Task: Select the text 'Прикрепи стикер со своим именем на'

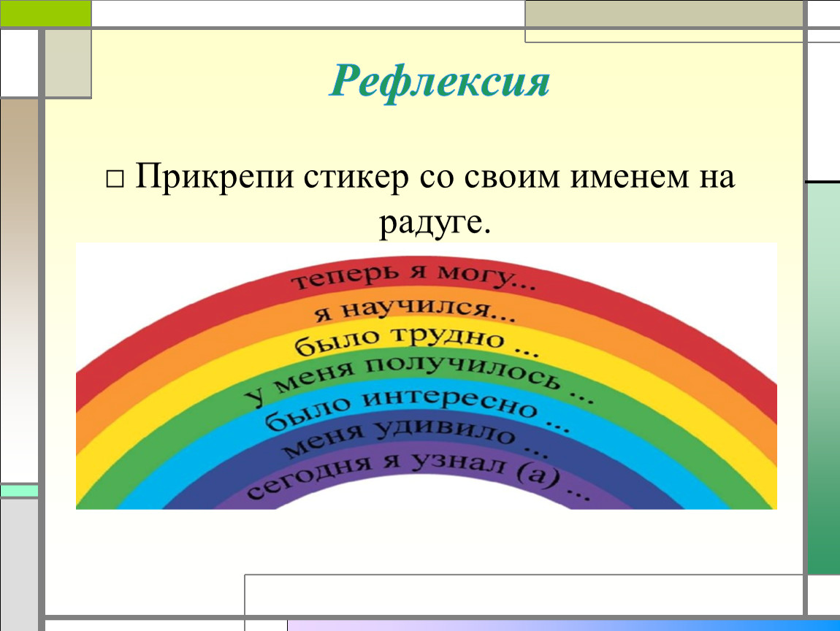Action: (435, 176)
